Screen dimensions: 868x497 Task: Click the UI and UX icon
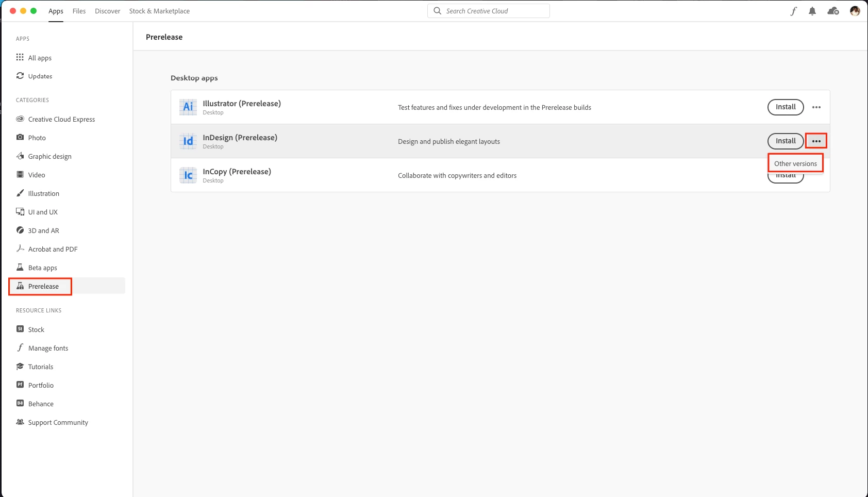point(20,211)
